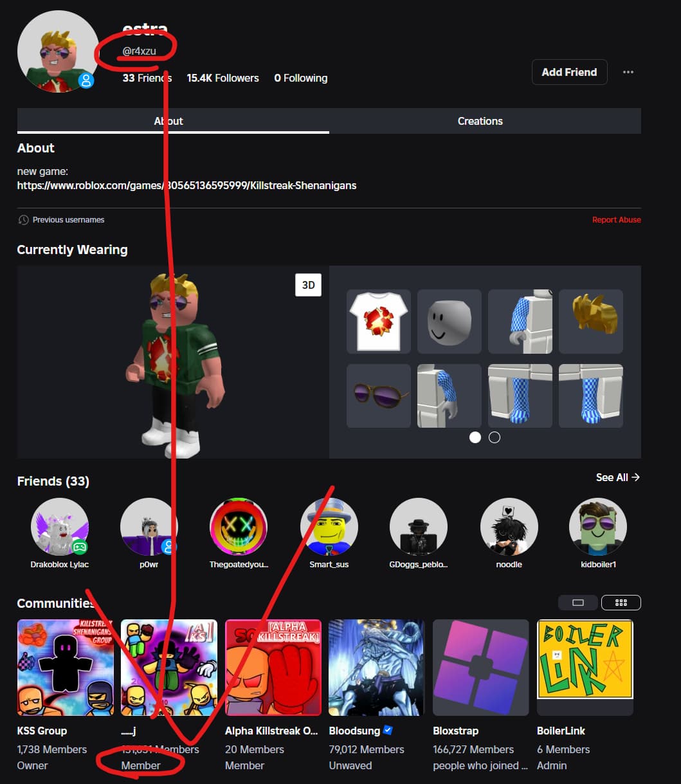Open the KSS Group community thumbnail
Screen dimensions: 681x784
66,668
